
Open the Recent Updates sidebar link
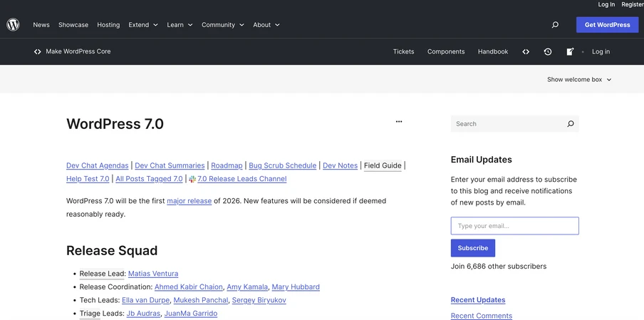(x=478, y=300)
